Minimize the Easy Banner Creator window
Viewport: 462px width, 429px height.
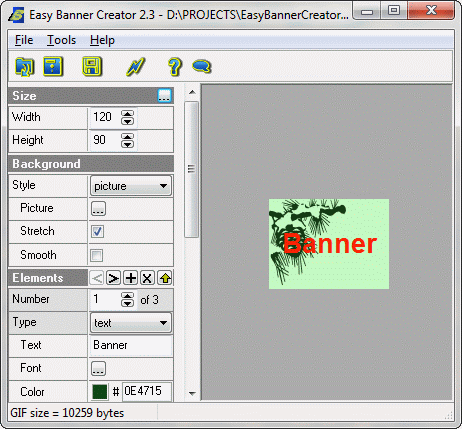367,12
